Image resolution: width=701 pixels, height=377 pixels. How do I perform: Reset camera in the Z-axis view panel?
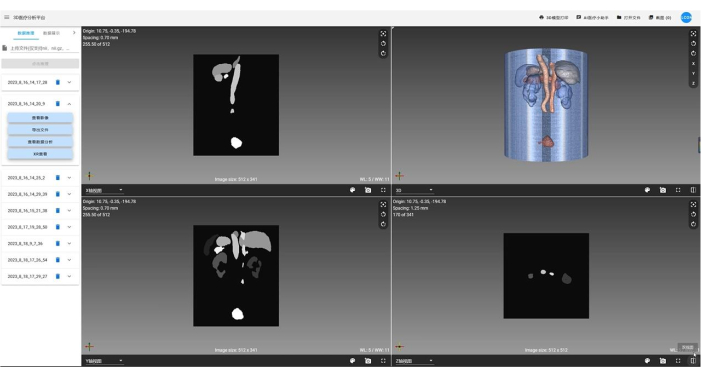click(693, 204)
